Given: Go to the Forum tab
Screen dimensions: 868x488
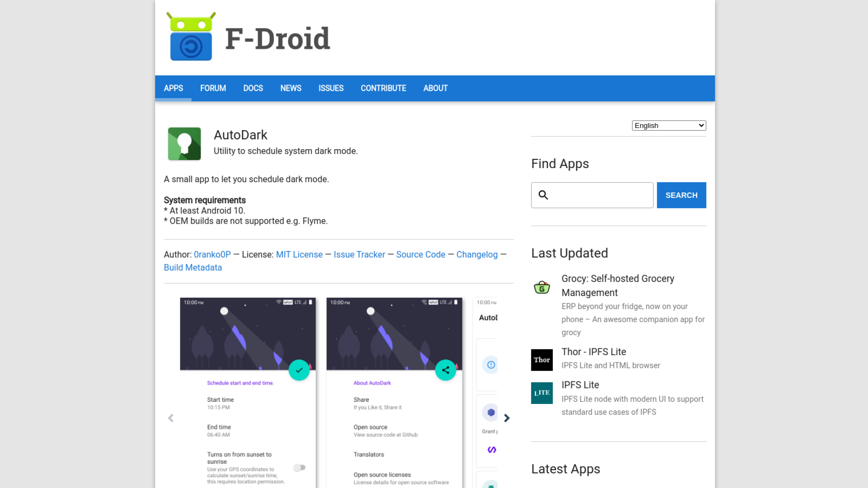Looking at the screenshot, I should coord(213,88).
